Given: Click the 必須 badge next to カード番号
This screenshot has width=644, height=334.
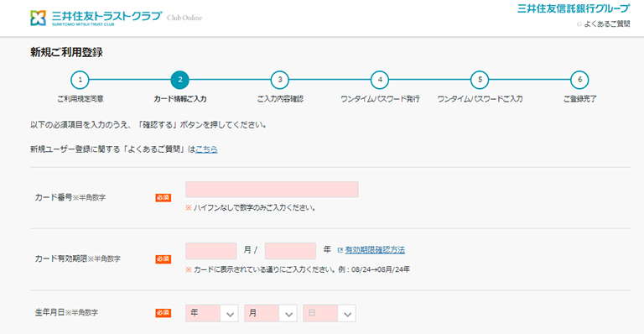Looking at the screenshot, I should pyautogui.click(x=163, y=197).
